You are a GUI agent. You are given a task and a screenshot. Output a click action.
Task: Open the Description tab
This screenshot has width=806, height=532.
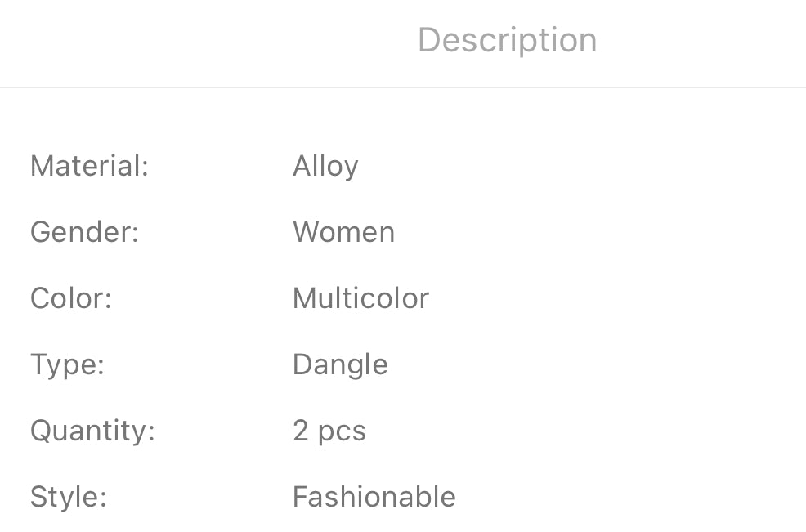pyautogui.click(x=507, y=40)
